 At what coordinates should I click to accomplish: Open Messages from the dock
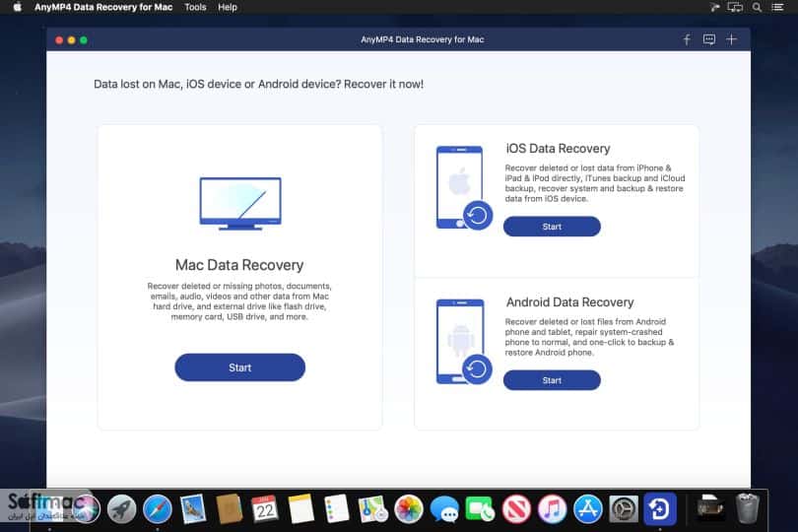[x=444, y=508]
